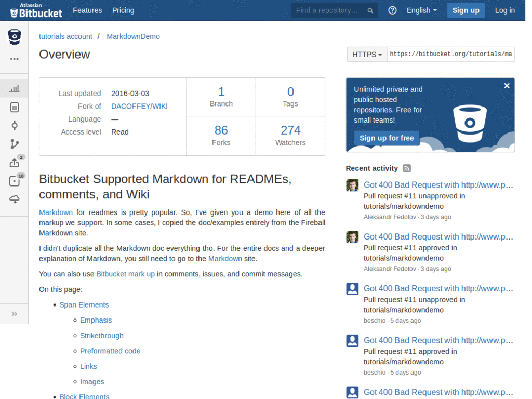Click Markdown link before 'site.'
Image resolution: width=532 pixels, height=399 pixels.
click(x=225, y=259)
